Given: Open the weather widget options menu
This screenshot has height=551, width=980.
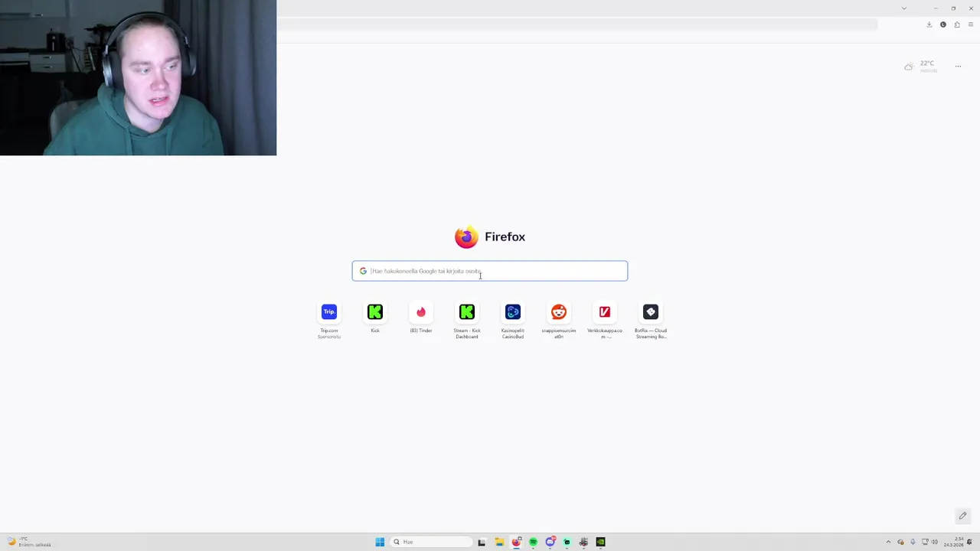Looking at the screenshot, I should click(958, 67).
